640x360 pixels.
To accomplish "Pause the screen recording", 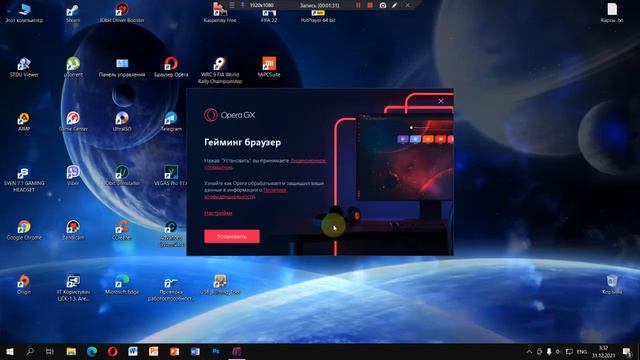I will click(358, 5).
